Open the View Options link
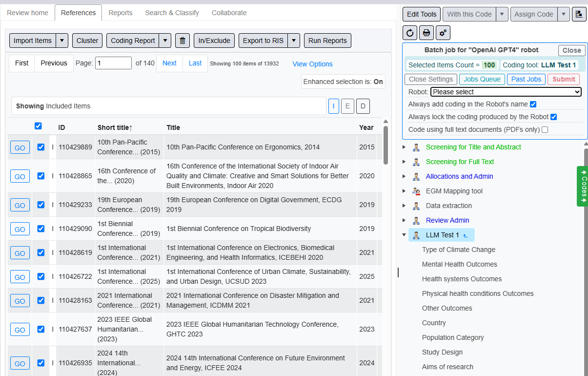This screenshot has height=376, width=588. pos(312,64)
